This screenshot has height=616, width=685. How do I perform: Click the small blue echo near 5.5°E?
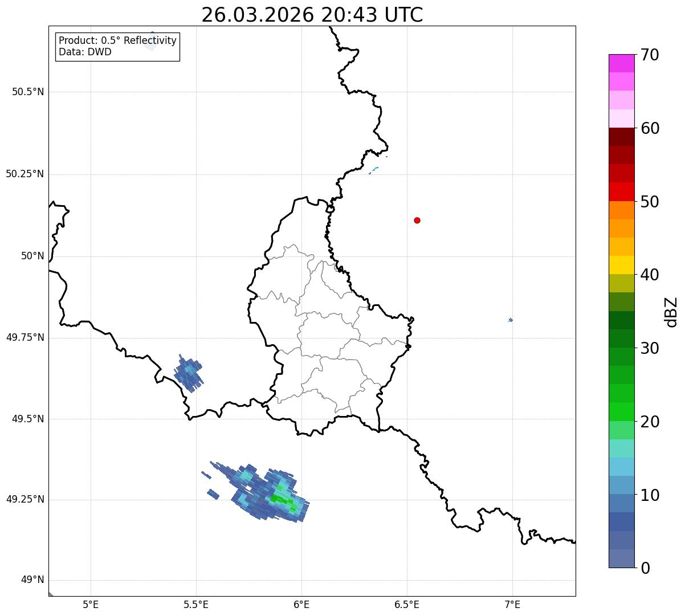[188, 373]
